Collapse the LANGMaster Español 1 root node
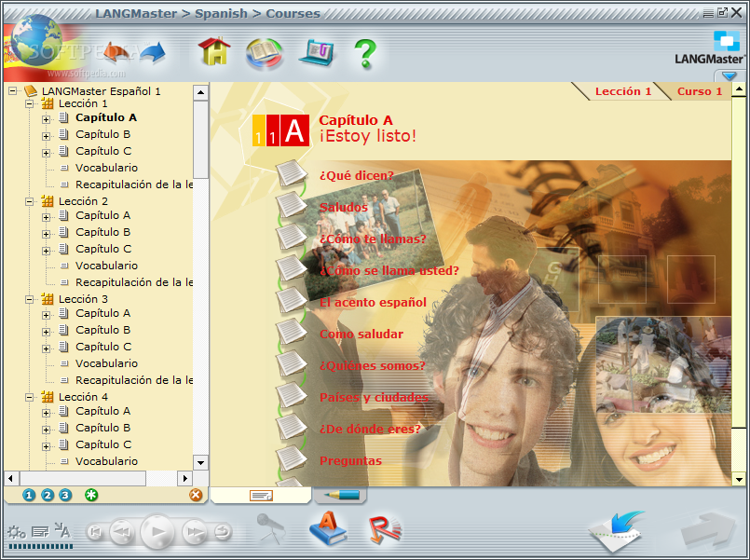This screenshot has height=560, width=750. [x=12, y=91]
